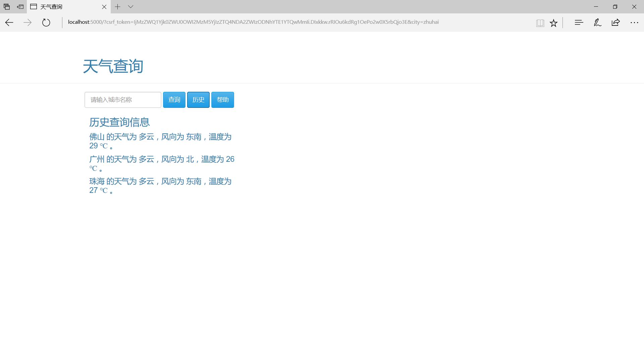Click the browser Forward arrow
Viewport: 644px width, 345px height.
tap(28, 22)
